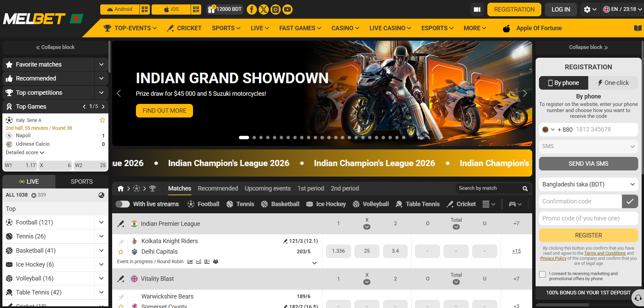Select odds 1.336 for Kolkata Knight Riders
The height and width of the screenshot is (308, 644).
tap(338, 251)
